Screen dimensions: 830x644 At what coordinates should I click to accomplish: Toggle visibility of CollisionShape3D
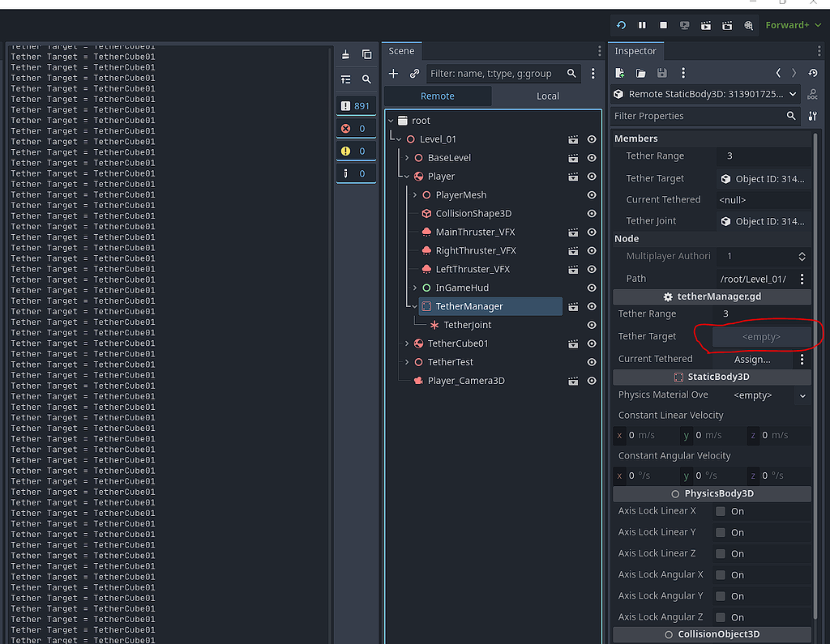[x=592, y=213]
